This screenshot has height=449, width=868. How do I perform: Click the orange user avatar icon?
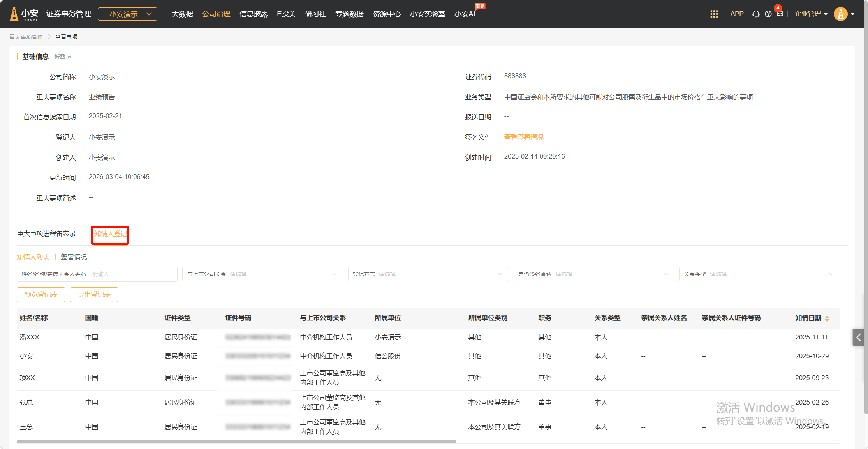[x=840, y=14]
